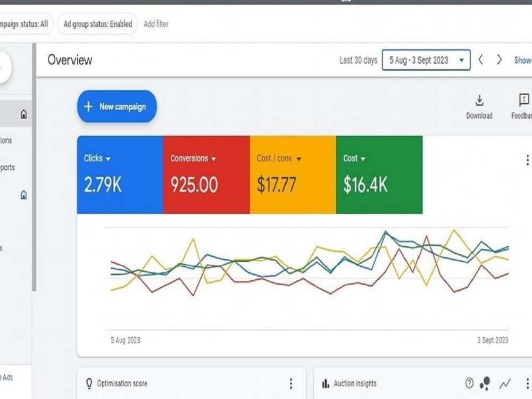The image size is (532, 399).
Task: Open Optimisation score card three-dot menu
Action: click(291, 384)
